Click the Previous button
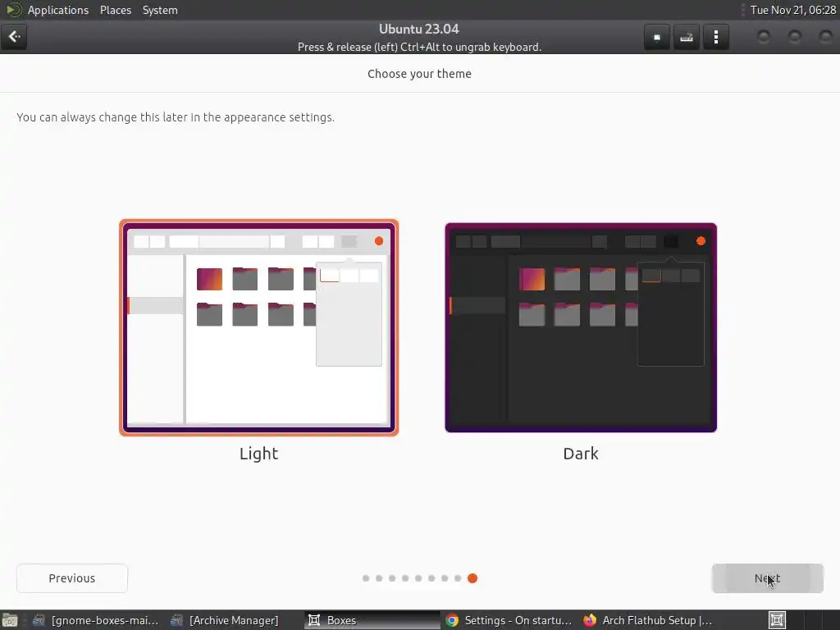The width and height of the screenshot is (840, 630). tap(72, 578)
